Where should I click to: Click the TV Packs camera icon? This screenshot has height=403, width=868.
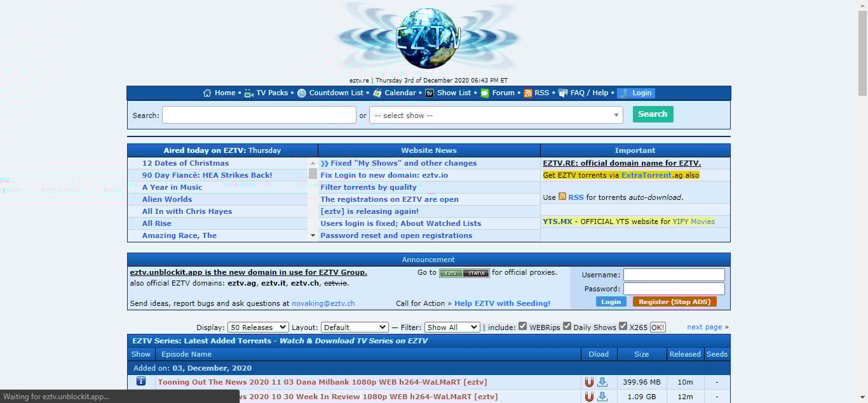249,93
